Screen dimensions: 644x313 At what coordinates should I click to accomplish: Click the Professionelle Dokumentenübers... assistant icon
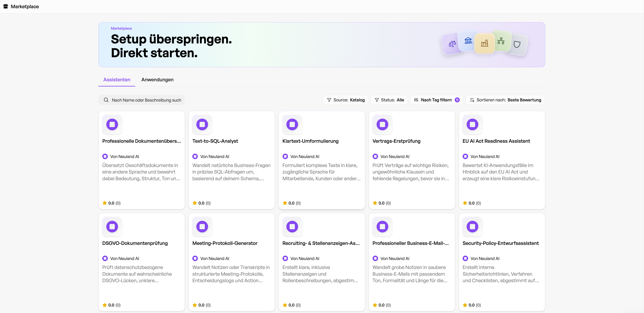[x=112, y=124]
